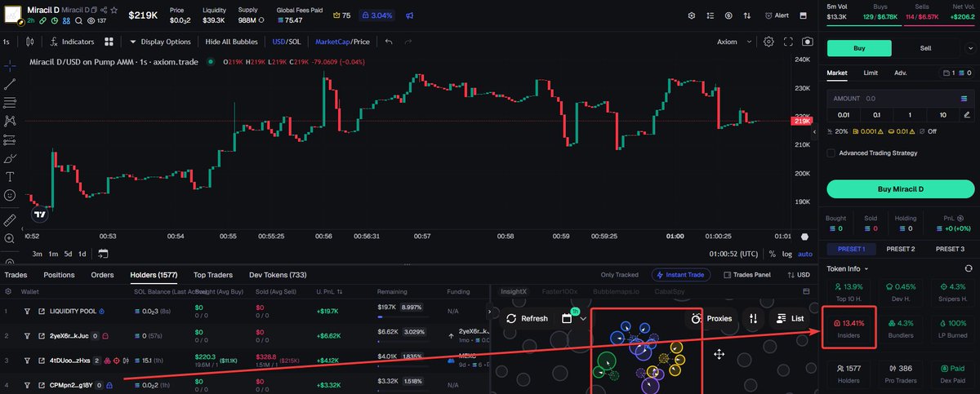
Task: Select the 5d chart range
Action: click(67, 254)
